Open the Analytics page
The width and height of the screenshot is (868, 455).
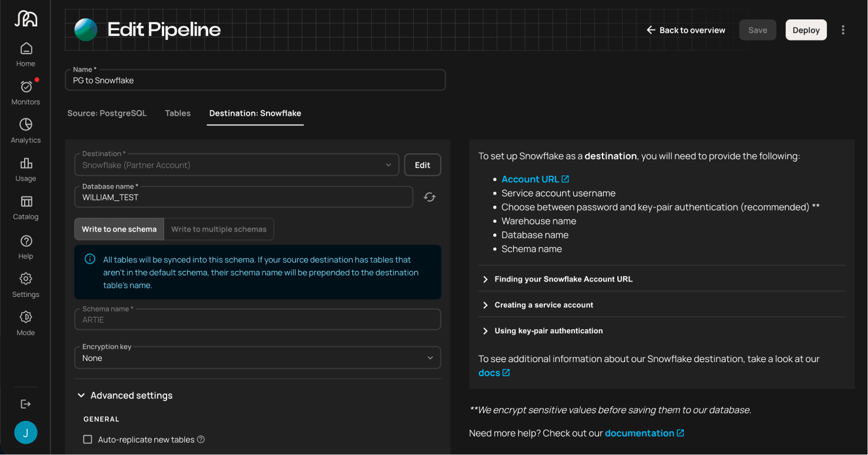coord(26,131)
